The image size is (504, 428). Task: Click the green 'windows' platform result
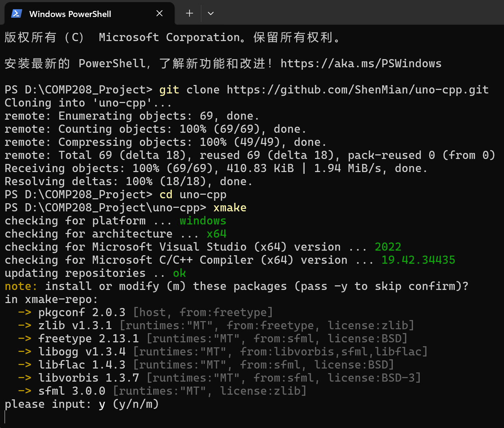[203, 221]
